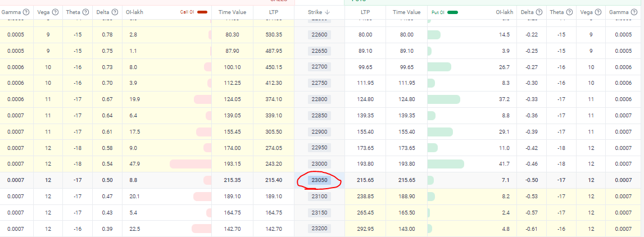Click call Time Value 80.30
This screenshot has height=237, width=644.
[233, 35]
